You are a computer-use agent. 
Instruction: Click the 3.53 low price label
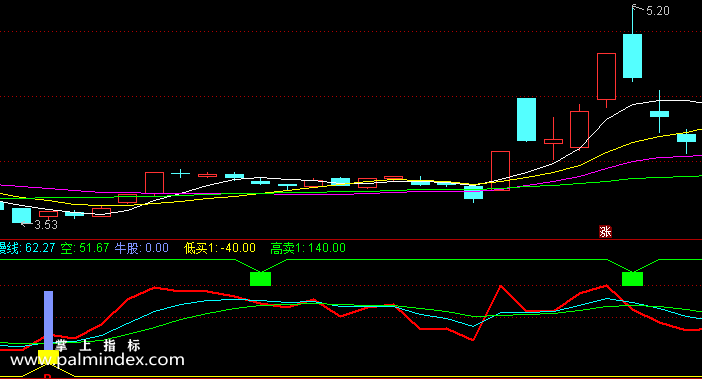click(x=46, y=225)
